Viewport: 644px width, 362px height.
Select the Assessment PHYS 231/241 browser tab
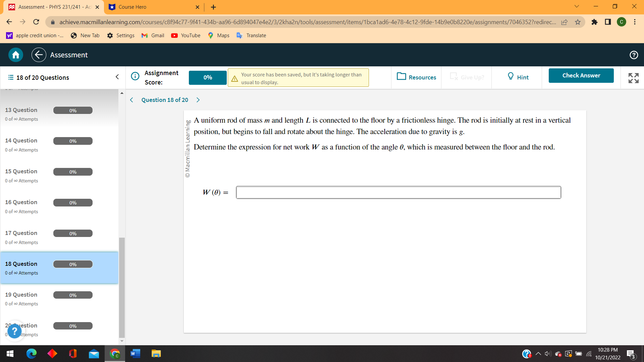50,7
